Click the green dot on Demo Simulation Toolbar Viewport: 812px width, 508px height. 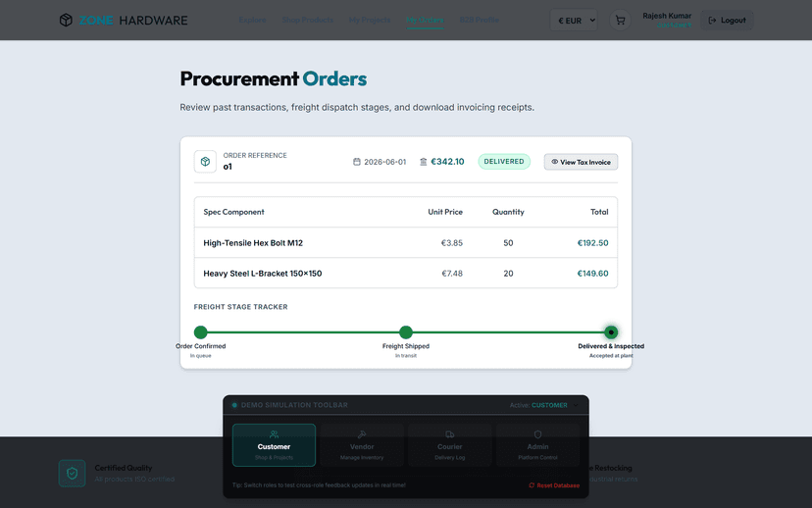(234, 405)
